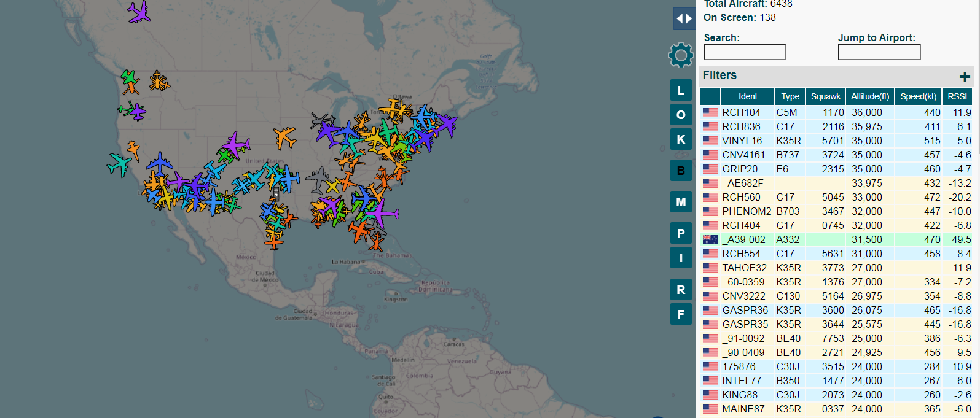Image resolution: width=980 pixels, height=418 pixels.
Task: Click the M map toggle button
Action: pos(681,202)
